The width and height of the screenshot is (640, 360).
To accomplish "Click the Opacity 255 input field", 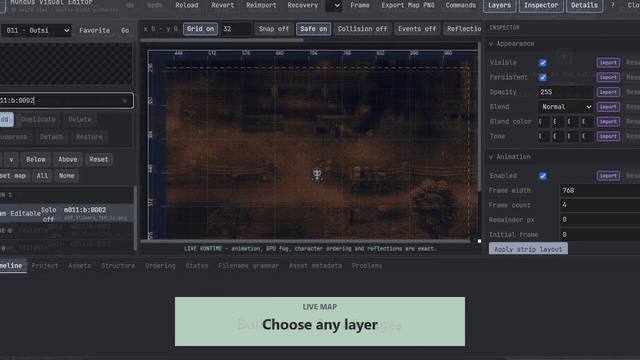I will (x=565, y=92).
